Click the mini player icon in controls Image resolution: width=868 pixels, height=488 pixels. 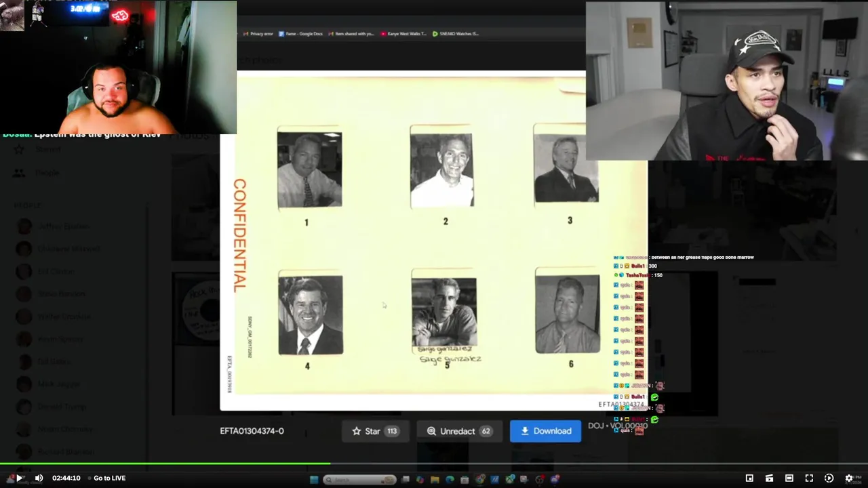click(x=749, y=478)
